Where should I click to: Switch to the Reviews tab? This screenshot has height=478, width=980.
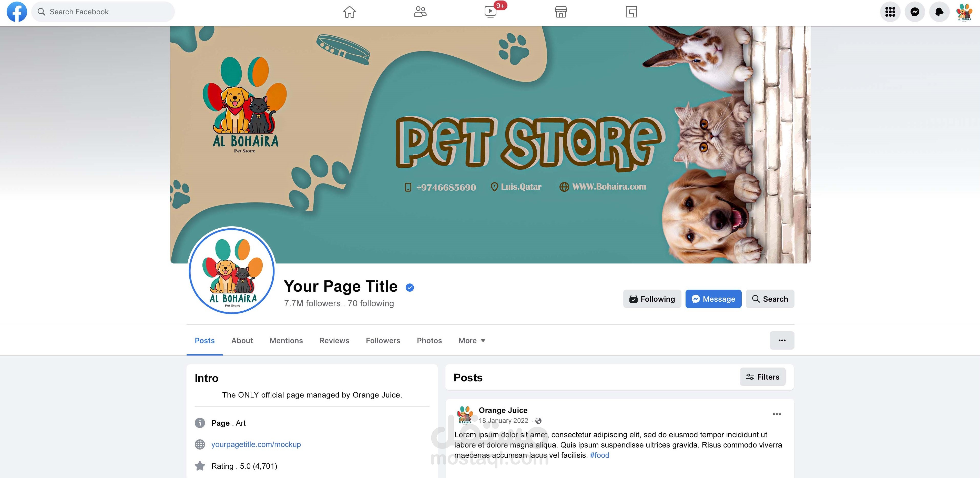[334, 341]
